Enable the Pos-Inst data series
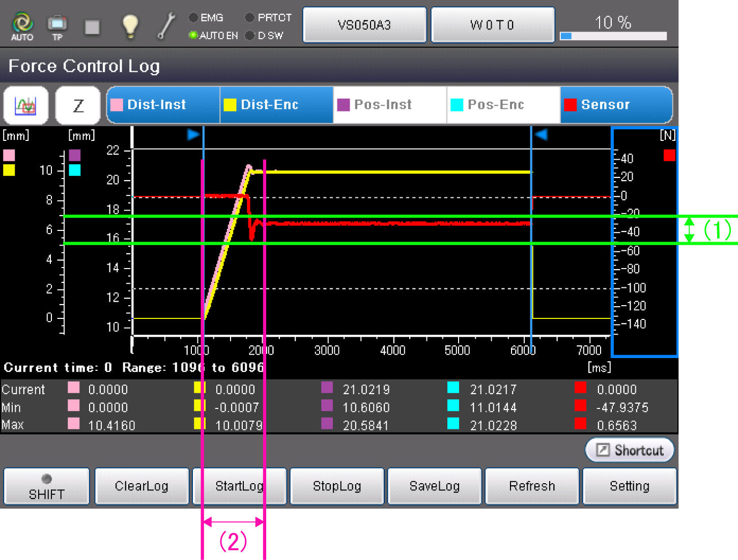 (390, 105)
